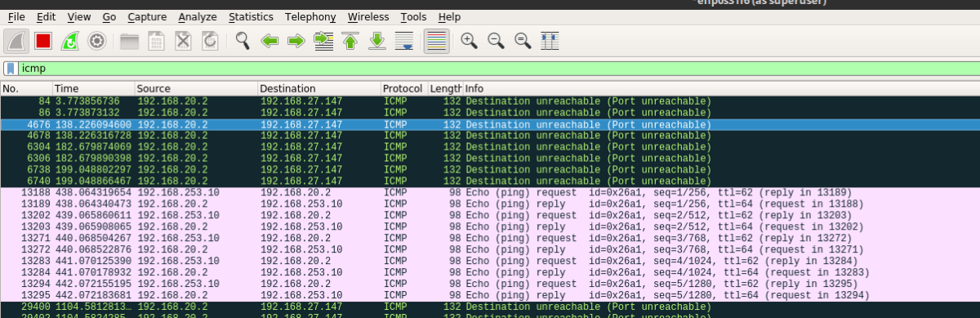Sort packets by Time column header
The image size is (980, 318).
click(93, 88)
